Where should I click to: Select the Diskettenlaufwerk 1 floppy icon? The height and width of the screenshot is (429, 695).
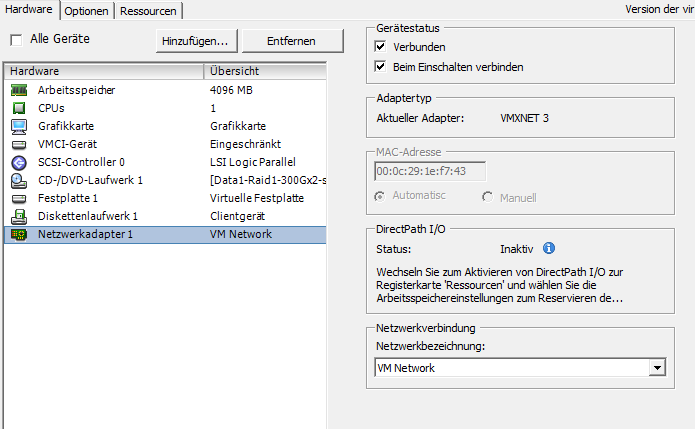(x=18, y=216)
